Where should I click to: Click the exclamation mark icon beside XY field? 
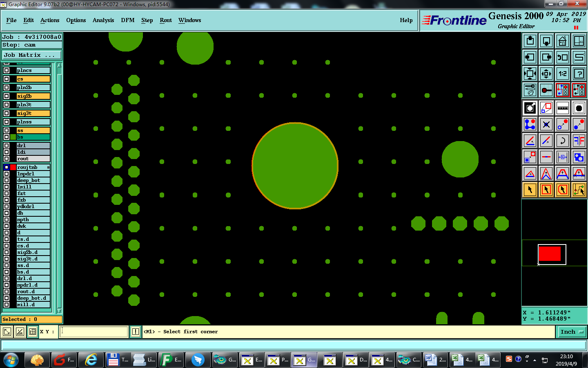[136, 332]
